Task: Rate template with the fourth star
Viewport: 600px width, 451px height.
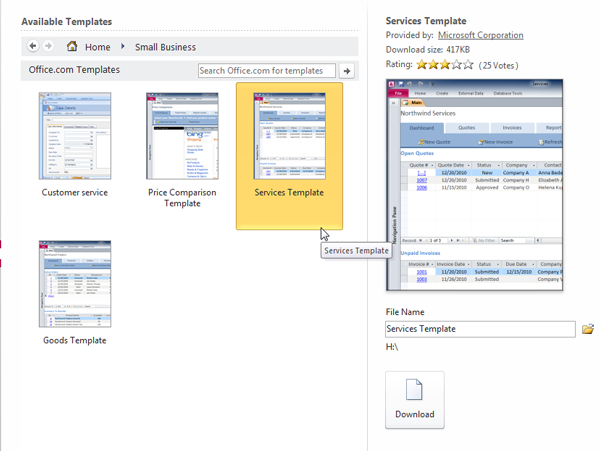Action: tap(457, 65)
